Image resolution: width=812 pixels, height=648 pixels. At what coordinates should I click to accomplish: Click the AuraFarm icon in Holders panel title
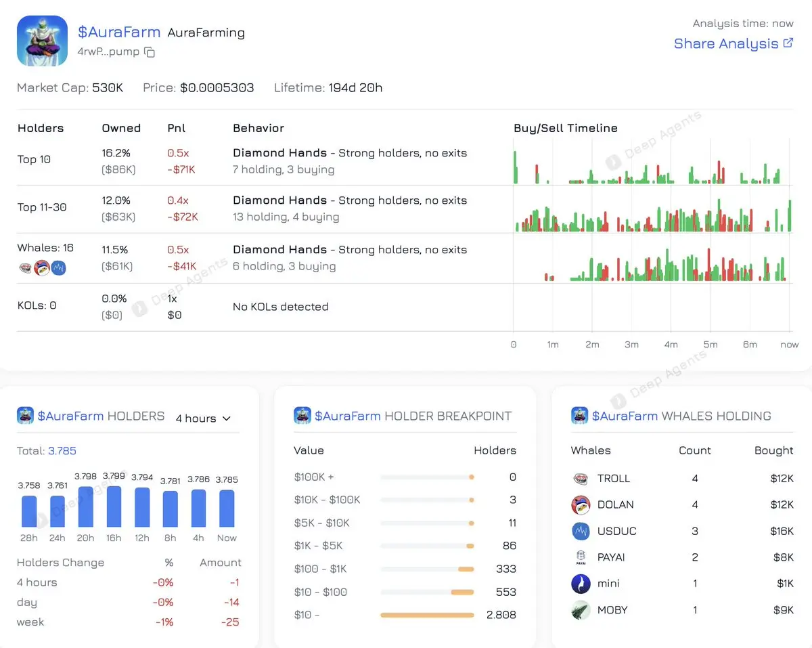pyautogui.click(x=25, y=416)
